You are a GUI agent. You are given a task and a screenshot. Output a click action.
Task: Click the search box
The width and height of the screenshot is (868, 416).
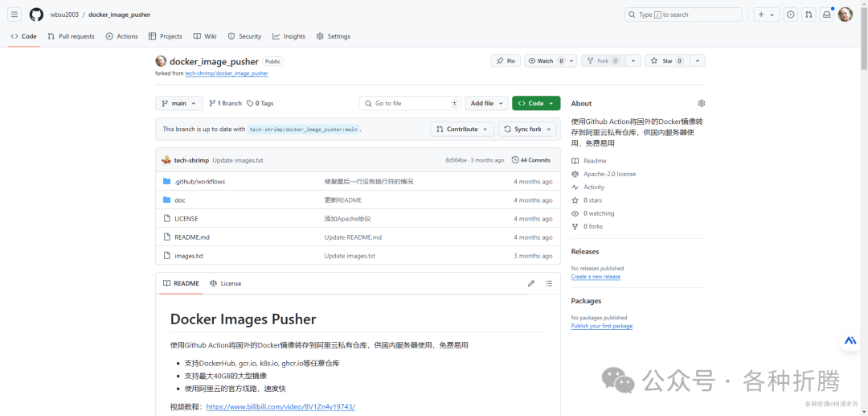684,15
